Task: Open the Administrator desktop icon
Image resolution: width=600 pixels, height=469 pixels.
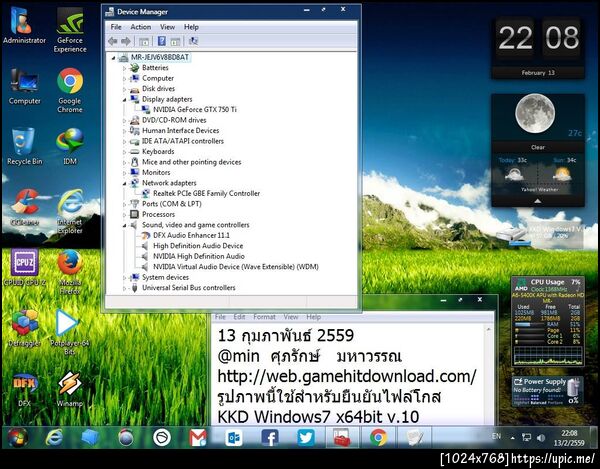Action: click(x=24, y=26)
